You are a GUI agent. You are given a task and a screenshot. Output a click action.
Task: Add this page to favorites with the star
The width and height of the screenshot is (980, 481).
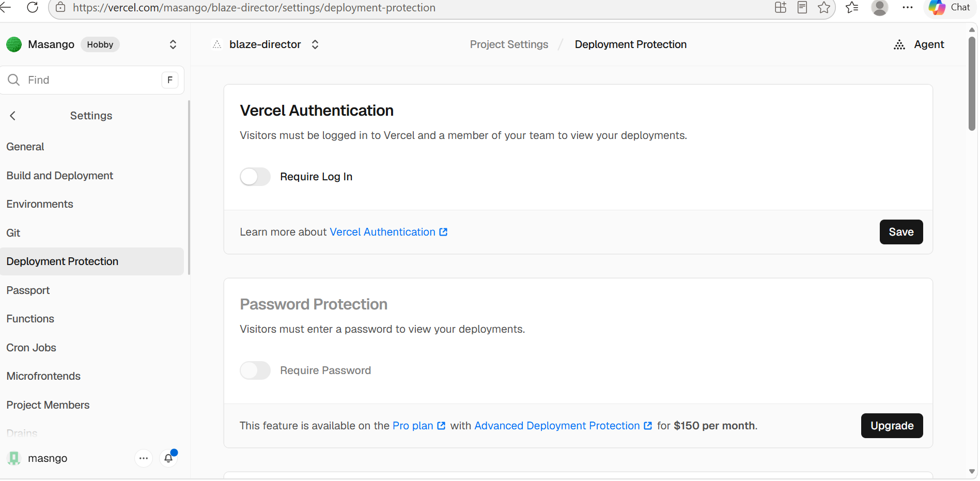pyautogui.click(x=824, y=7)
